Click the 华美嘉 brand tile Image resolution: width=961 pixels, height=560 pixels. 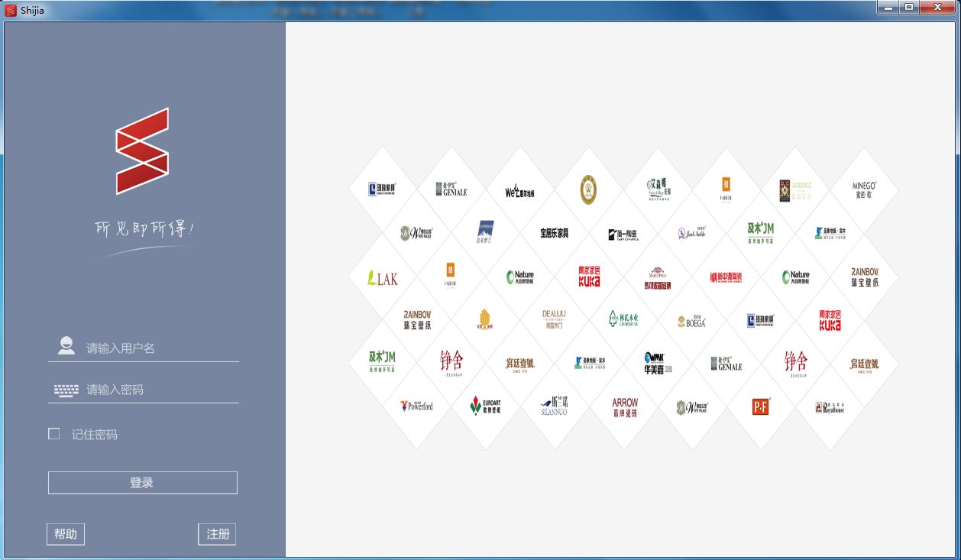click(658, 364)
